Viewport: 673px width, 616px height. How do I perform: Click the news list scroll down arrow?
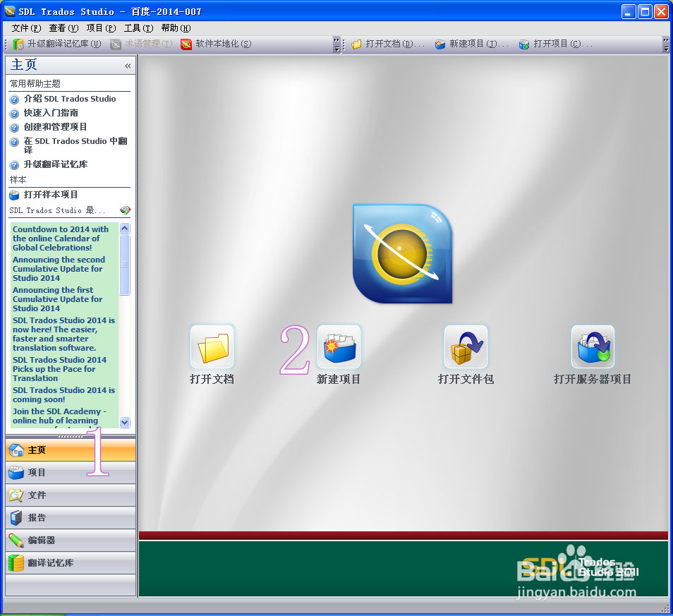(x=124, y=422)
